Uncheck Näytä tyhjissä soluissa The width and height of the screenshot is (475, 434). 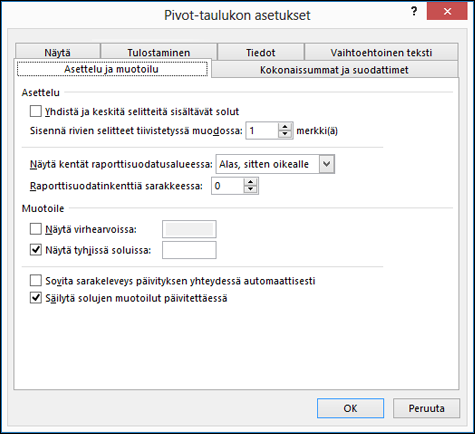pyautogui.click(x=36, y=250)
